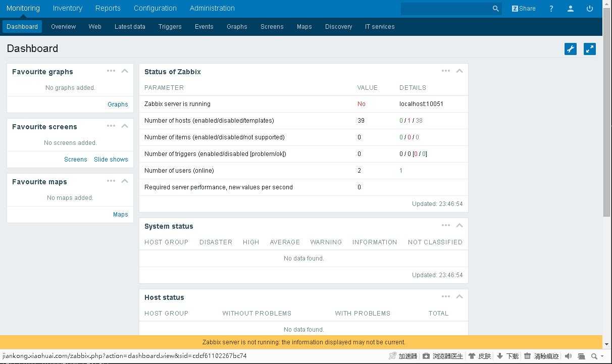Collapse the Favourite maps widget
Screen dimensions: 612x364
click(x=125, y=181)
